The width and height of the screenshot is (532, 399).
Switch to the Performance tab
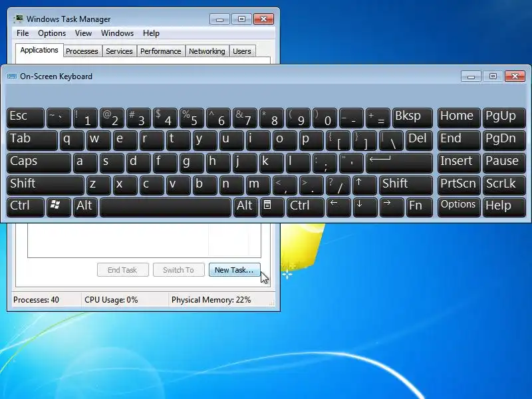pyautogui.click(x=161, y=51)
